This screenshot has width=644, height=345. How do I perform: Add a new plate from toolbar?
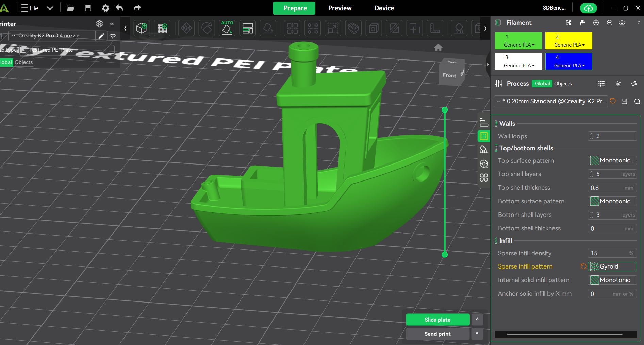pos(162,28)
